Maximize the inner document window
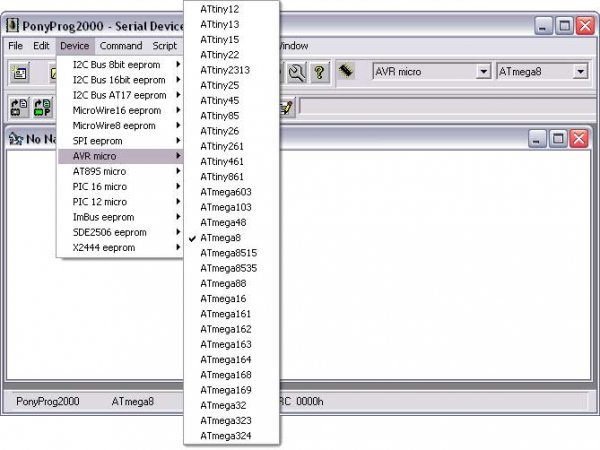 point(558,139)
